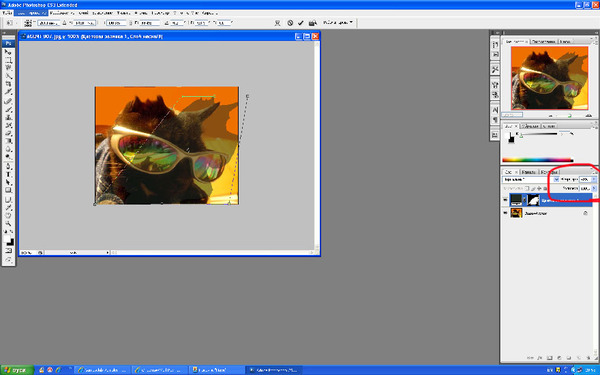
Task: Select the Zoom tool
Action: (x=8, y=223)
